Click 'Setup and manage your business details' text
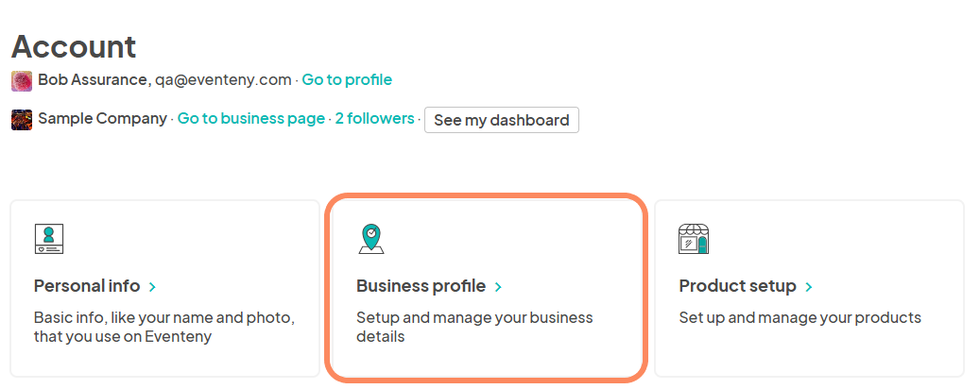This screenshot has height=389, width=980. coord(474,327)
